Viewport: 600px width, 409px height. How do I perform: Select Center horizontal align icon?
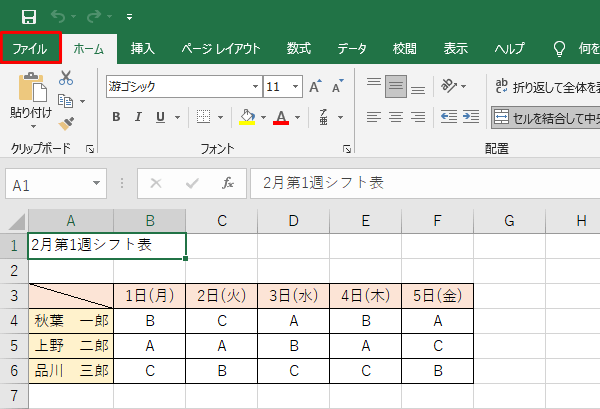[396, 117]
